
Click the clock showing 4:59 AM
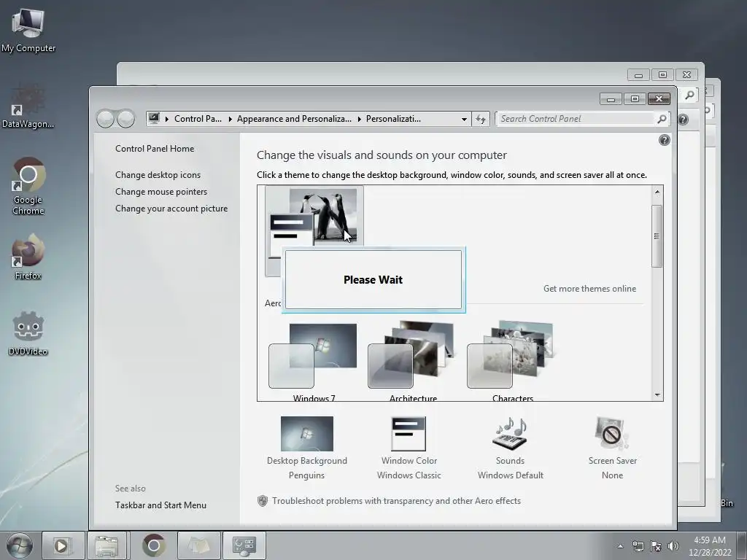[709, 546]
